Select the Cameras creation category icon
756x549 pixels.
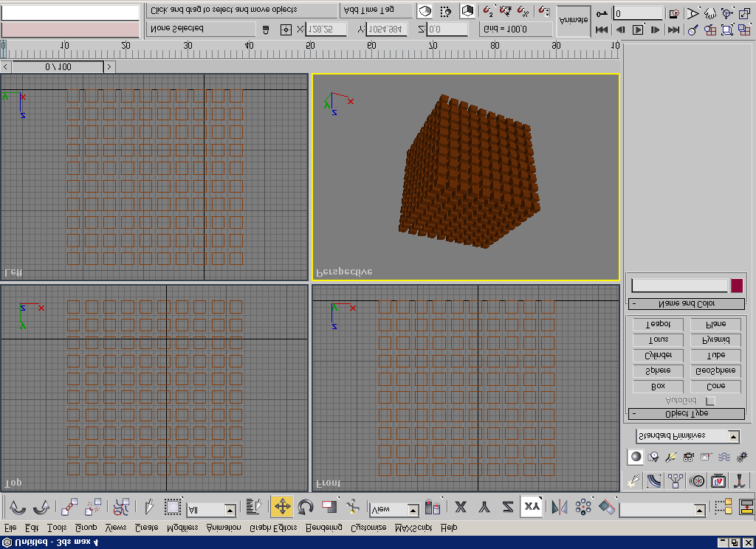[x=689, y=457]
